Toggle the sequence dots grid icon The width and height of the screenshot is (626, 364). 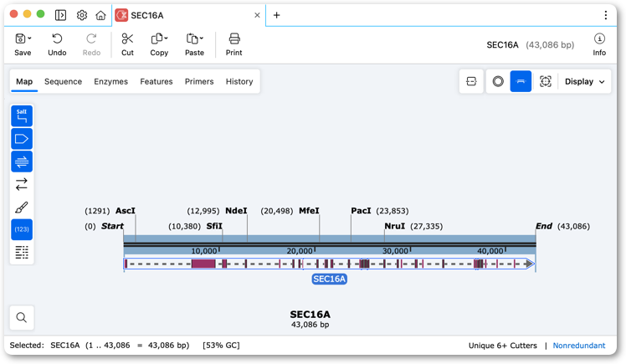(22, 252)
